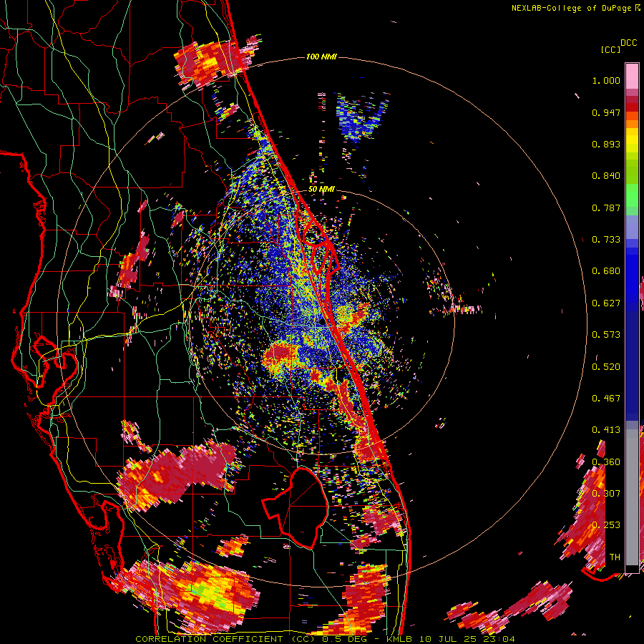The width and height of the screenshot is (644, 644).
Task: Select the 0.627 scale value
Action: pyautogui.click(x=606, y=303)
